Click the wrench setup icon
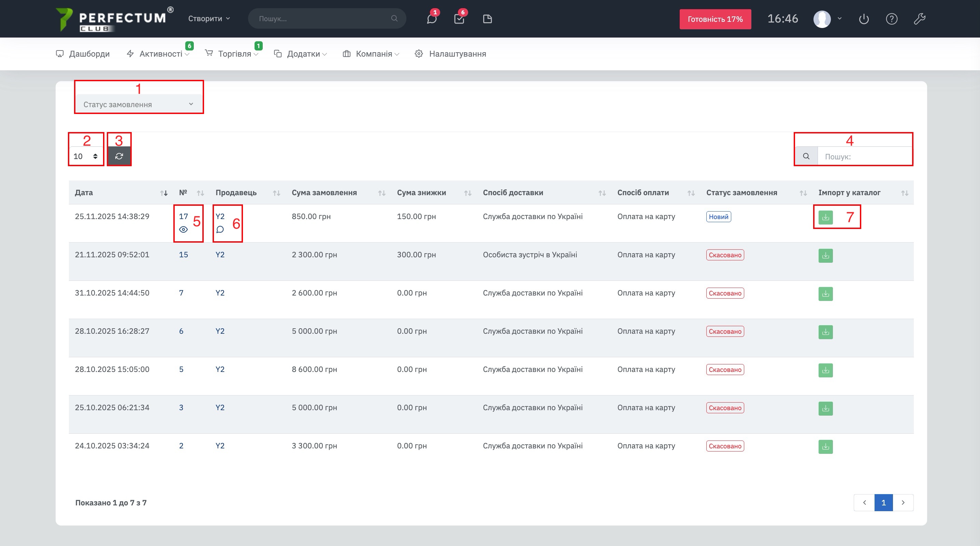The width and height of the screenshot is (980, 546). [920, 19]
